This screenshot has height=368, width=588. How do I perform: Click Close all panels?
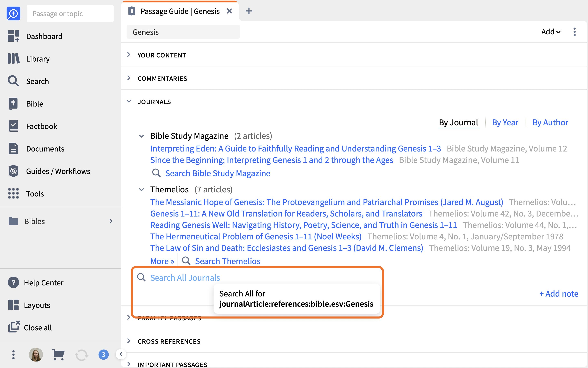30,328
